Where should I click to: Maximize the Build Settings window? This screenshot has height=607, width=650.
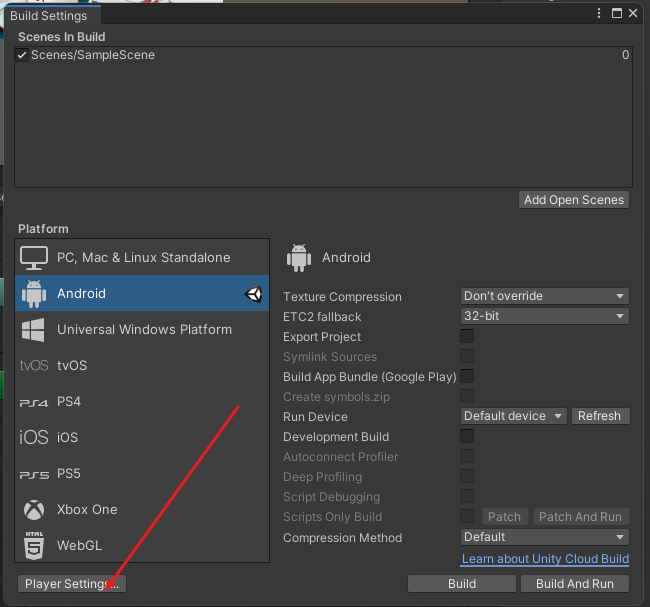click(x=617, y=13)
